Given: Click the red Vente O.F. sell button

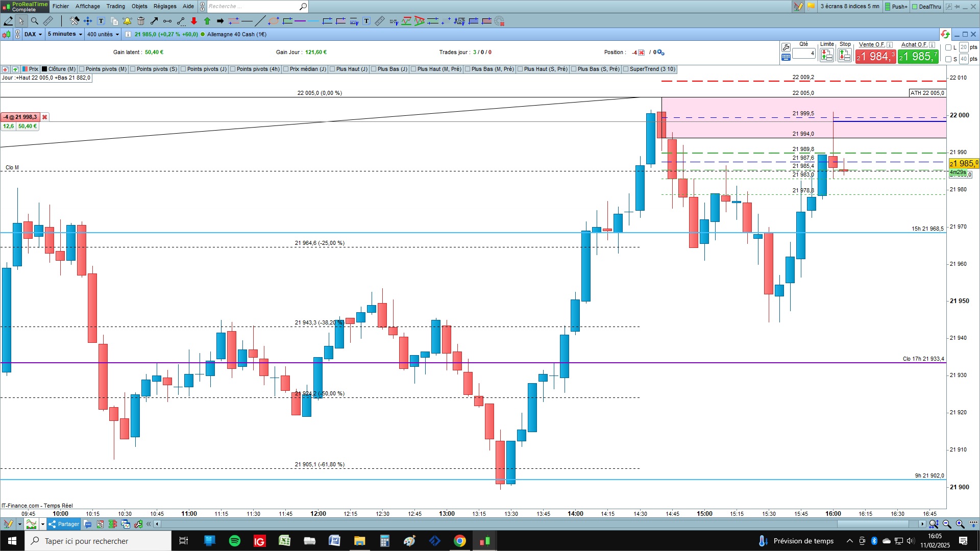Looking at the screenshot, I should point(875,56).
